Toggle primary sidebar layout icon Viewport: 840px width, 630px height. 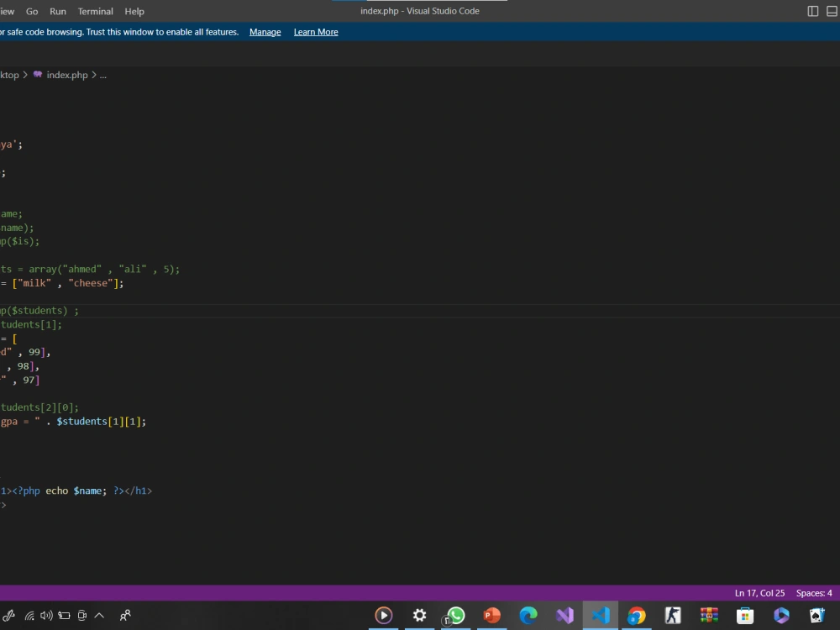(x=812, y=11)
